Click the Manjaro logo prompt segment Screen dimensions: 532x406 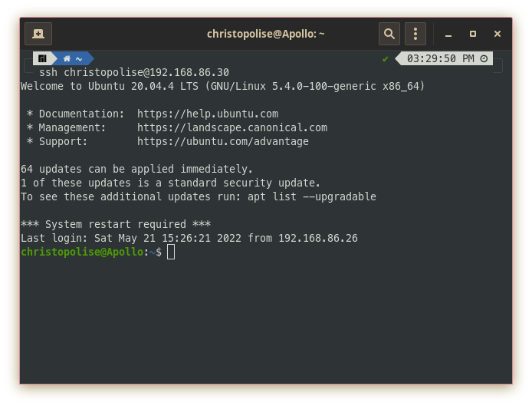pyautogui.click(x=42, y=58)
